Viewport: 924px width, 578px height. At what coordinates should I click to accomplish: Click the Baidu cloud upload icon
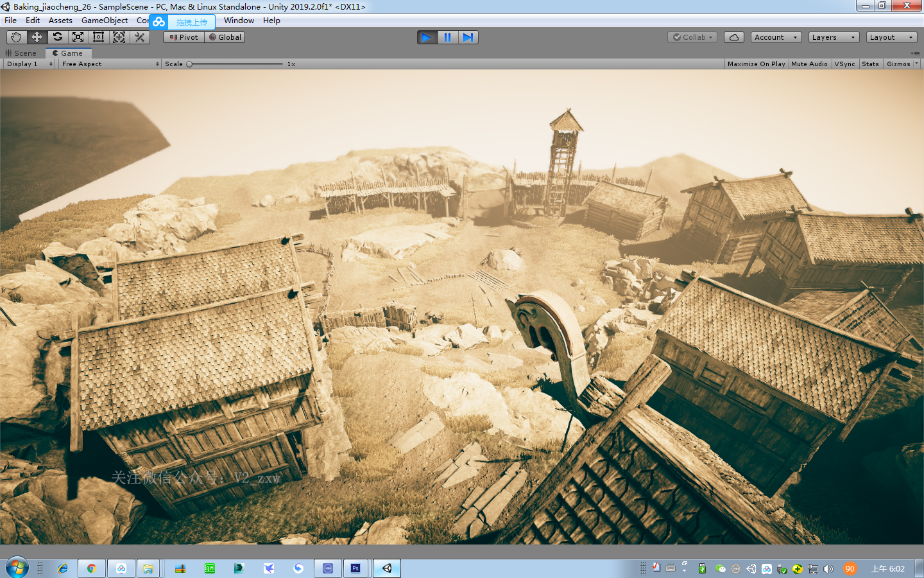158,22
